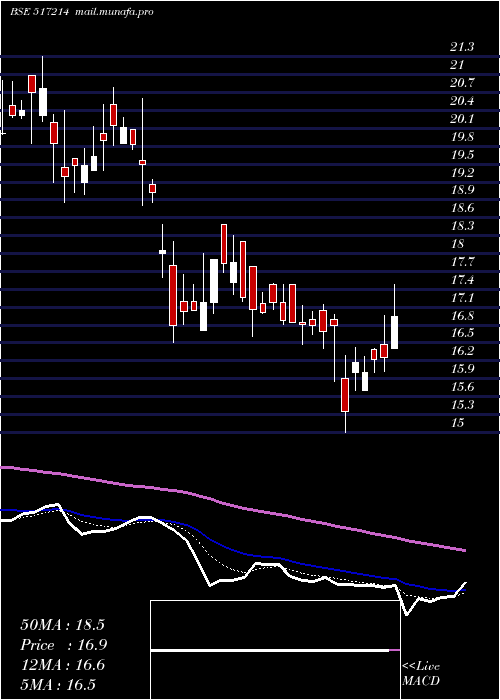The height and width of the screenshot is (700, 500).
Task: Click the 16.5 price axis label
Action: click(462, 333)
